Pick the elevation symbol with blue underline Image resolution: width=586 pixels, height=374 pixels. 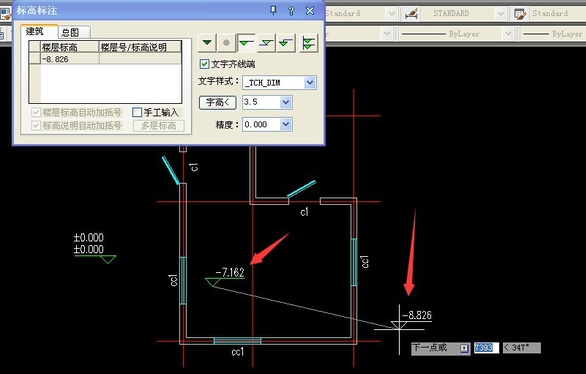point(266,43)
